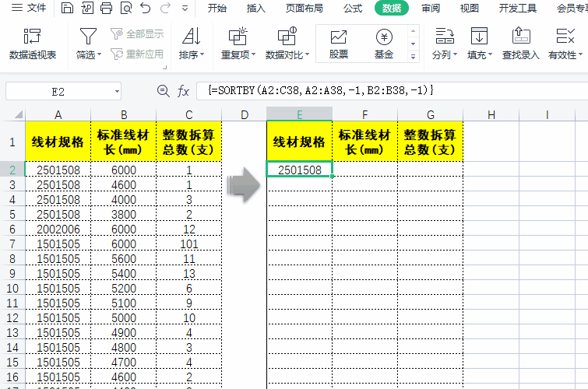Screen dimensions: 588x389
Task: Click the 数据对比 icon
Action: pyautogui.click(x=287, y=37)
